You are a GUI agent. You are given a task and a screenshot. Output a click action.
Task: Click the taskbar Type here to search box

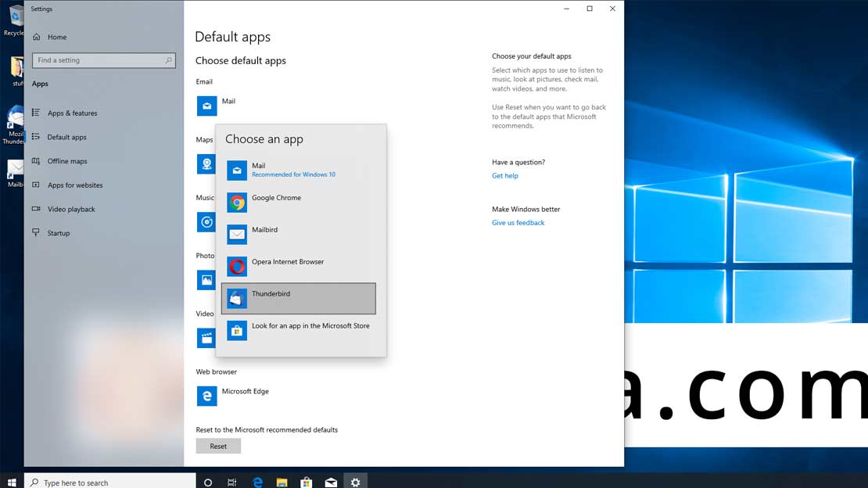[110, 482]
